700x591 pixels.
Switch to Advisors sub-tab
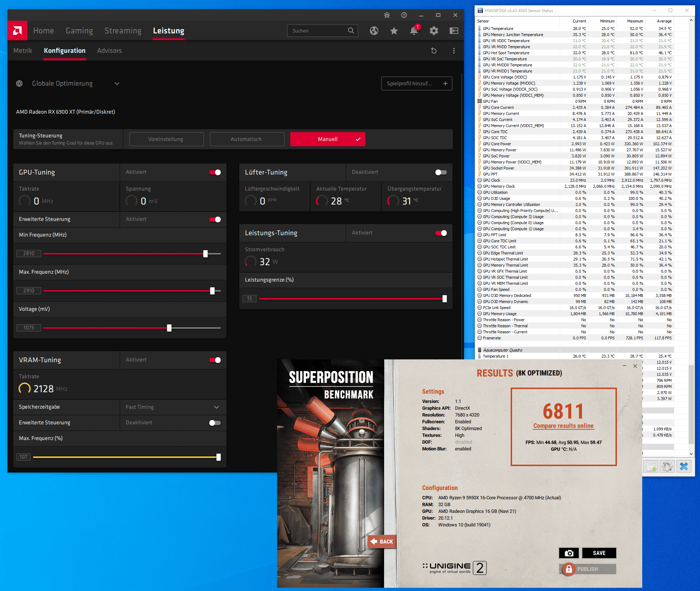(109, 51)
